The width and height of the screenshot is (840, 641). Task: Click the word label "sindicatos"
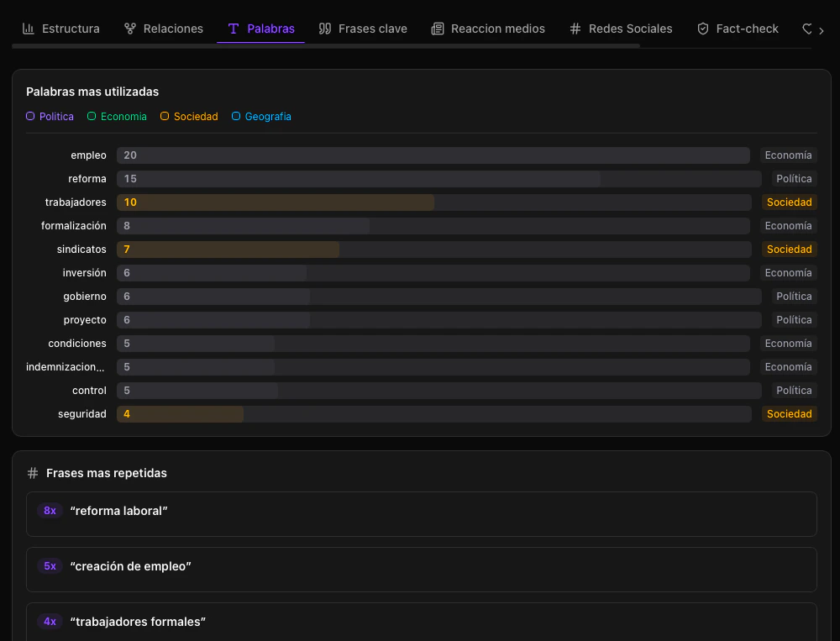[81, 250]
